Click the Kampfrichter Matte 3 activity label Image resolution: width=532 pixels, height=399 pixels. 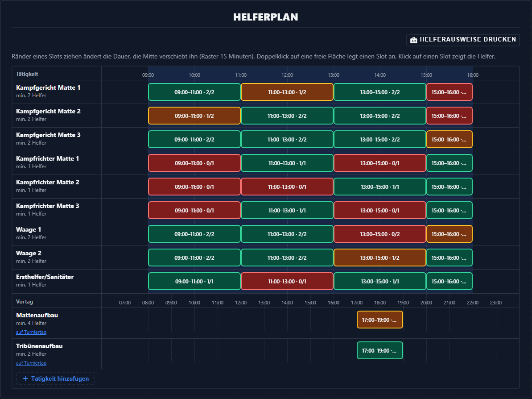tap(48, 206)
